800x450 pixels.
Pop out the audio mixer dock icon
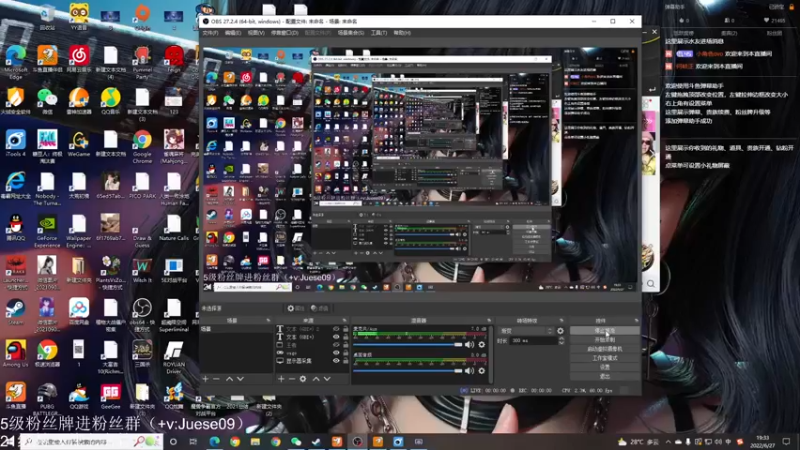click(489, 320)
